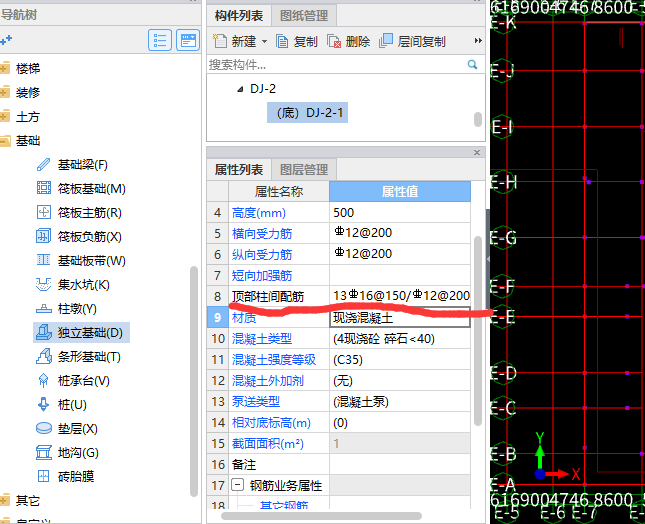Image resolution: width=645 pixels, height=524 pixels.
Task: Open the 新建 dropdown arrow
Action: pos(264,42)
